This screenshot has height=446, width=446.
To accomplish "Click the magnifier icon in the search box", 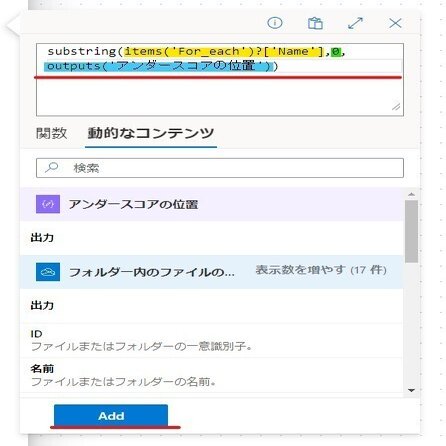I will point(52,168).
